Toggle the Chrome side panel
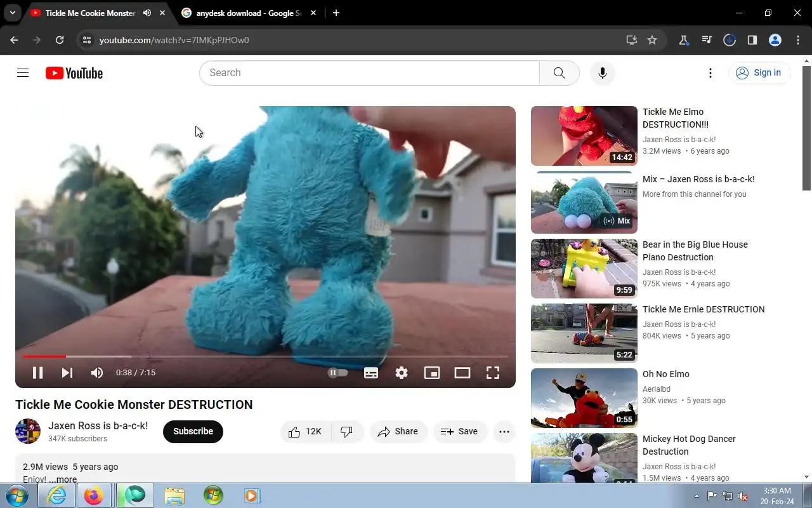Viewport: 812px width, 508px height. 752,40
